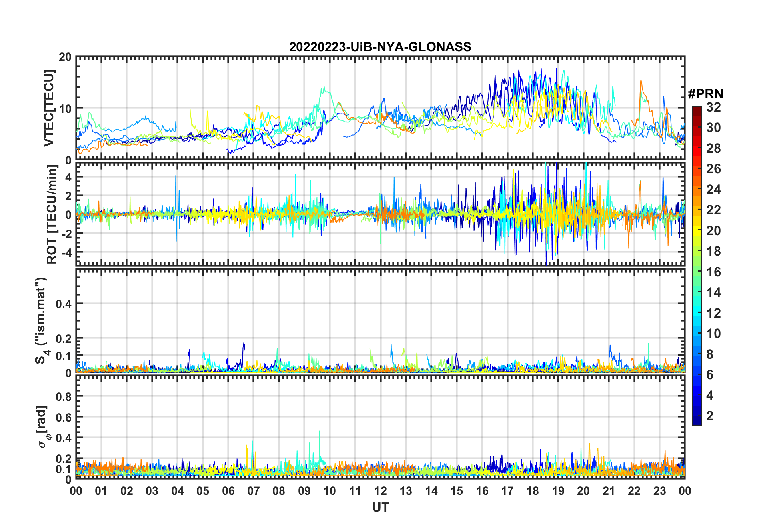
Task: Click the dark blue S4 peak before 07 UT
Action: click(x=243, y=344)
